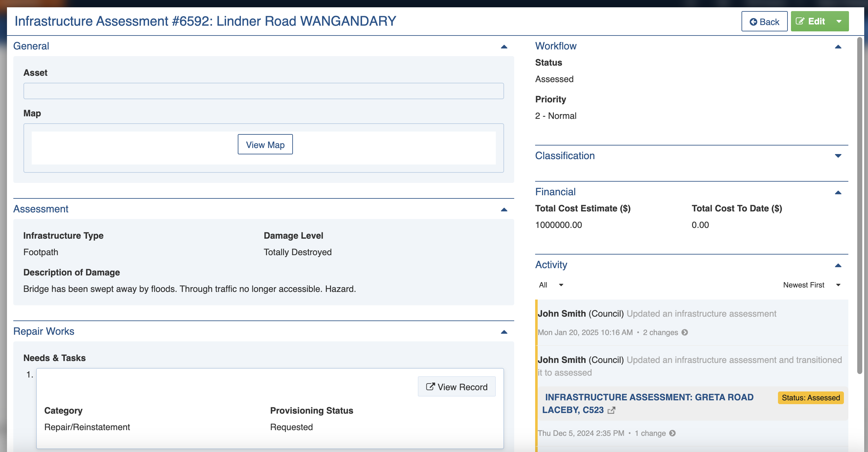This screenshot has height=452, width=868.
Task: Collapse the Activity section arrow
Action: coord(838,265)
